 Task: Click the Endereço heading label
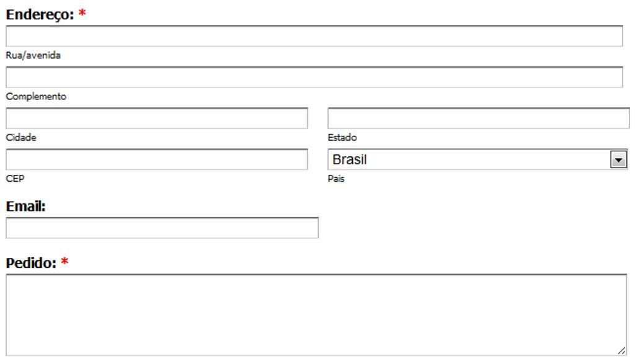click(x=40, y=15)
